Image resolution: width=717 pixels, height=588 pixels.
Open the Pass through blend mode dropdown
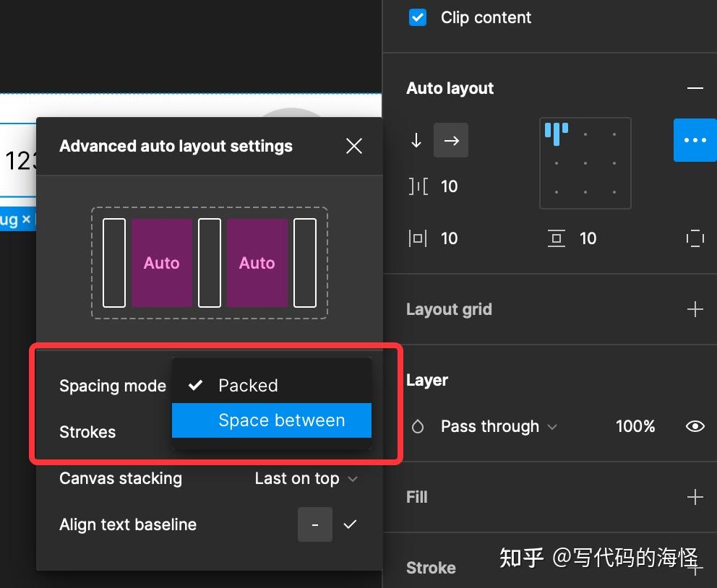(499, 426)
